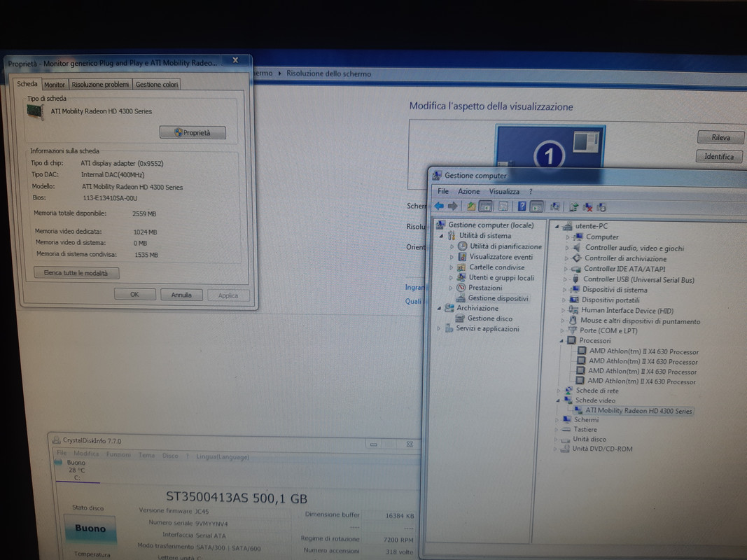Image resolution: width=747 pixels, height=560 pixels.
Task: Select monitor 1 thumbnail in display settings
Action: click(550, 146)
